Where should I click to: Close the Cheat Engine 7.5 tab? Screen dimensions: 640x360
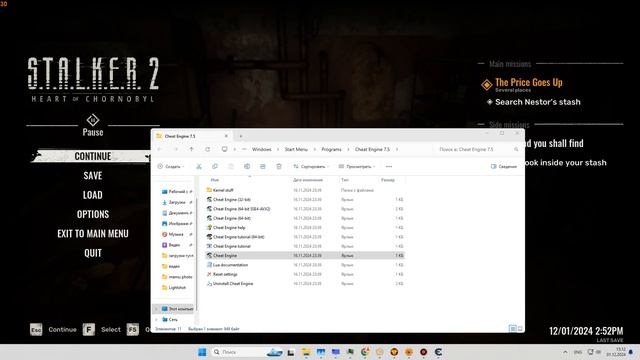point(226,136)
